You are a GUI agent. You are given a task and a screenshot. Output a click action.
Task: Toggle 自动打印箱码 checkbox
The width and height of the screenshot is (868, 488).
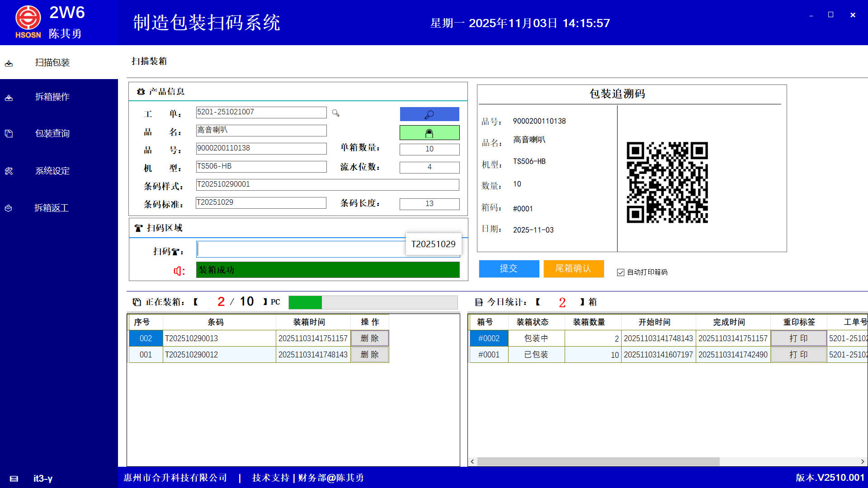621,272
